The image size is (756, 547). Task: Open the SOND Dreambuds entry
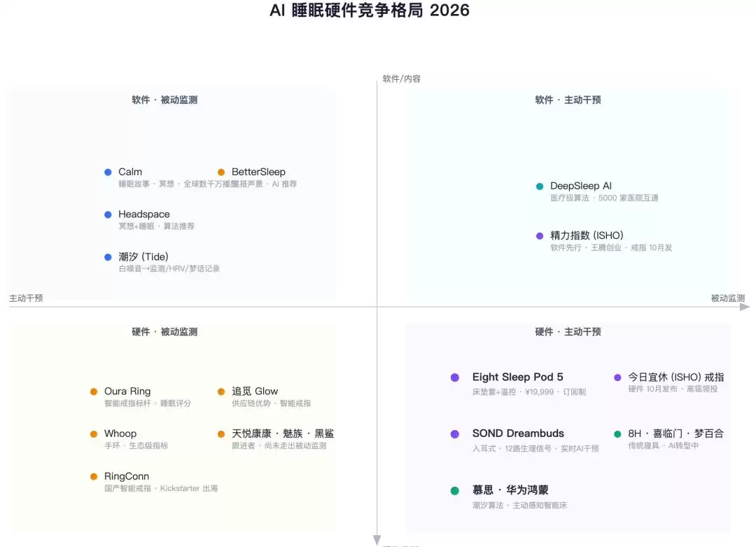tap(518, 434)
